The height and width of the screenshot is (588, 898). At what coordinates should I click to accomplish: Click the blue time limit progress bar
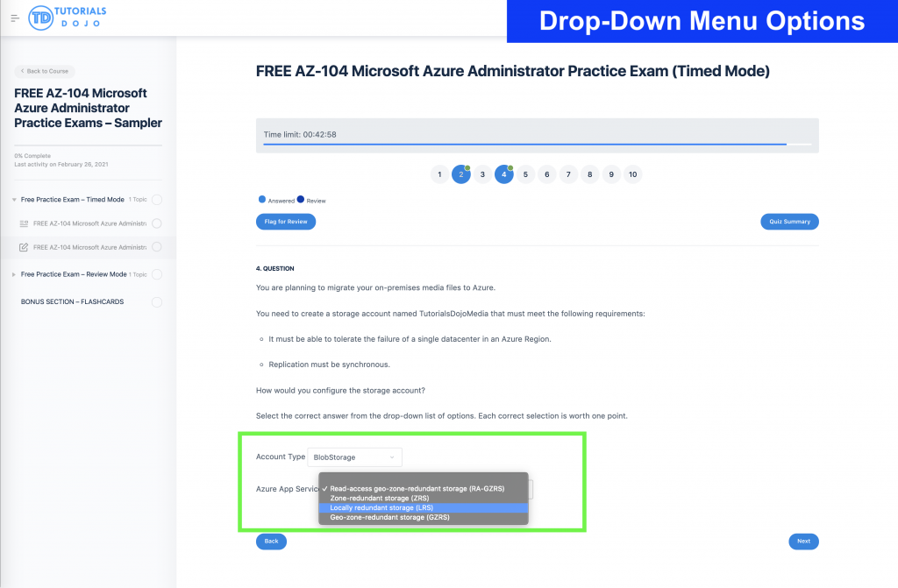526,143
